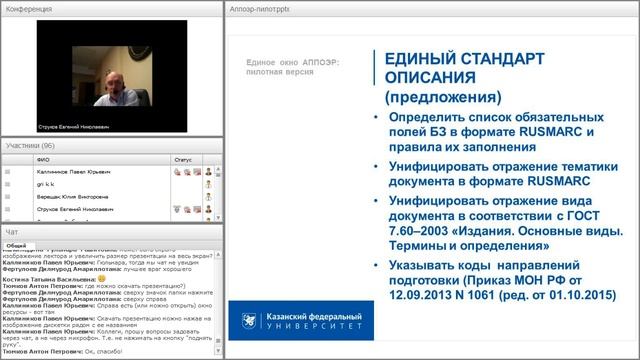Click bullet 'Указывать коды направлений подготовки'

pyautogui.click(x=502, y=280)
